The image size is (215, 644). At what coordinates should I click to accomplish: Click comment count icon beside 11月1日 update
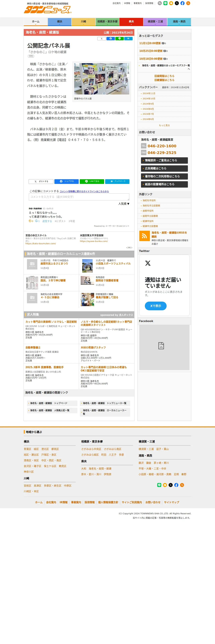[163, 43]
